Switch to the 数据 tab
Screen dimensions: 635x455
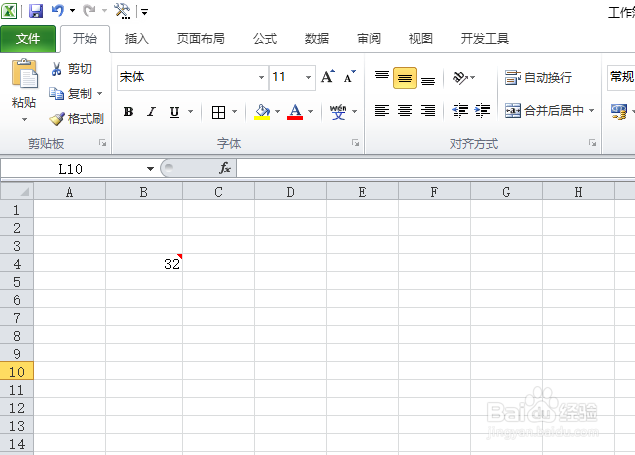317,39
